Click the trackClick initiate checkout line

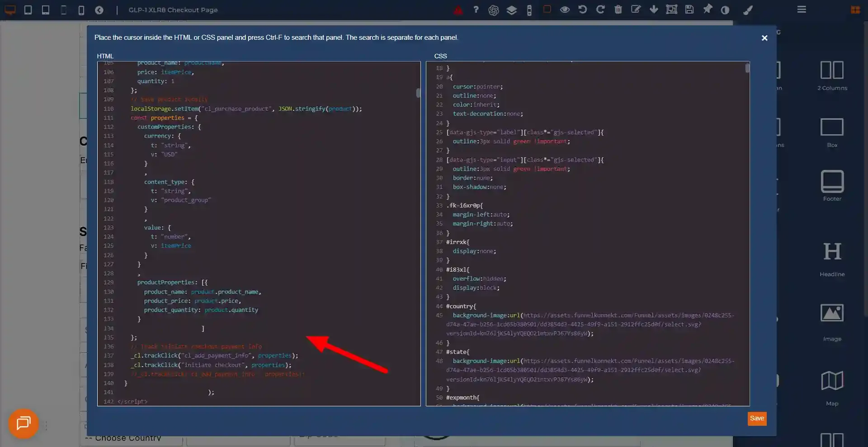[x=211, y=365]
